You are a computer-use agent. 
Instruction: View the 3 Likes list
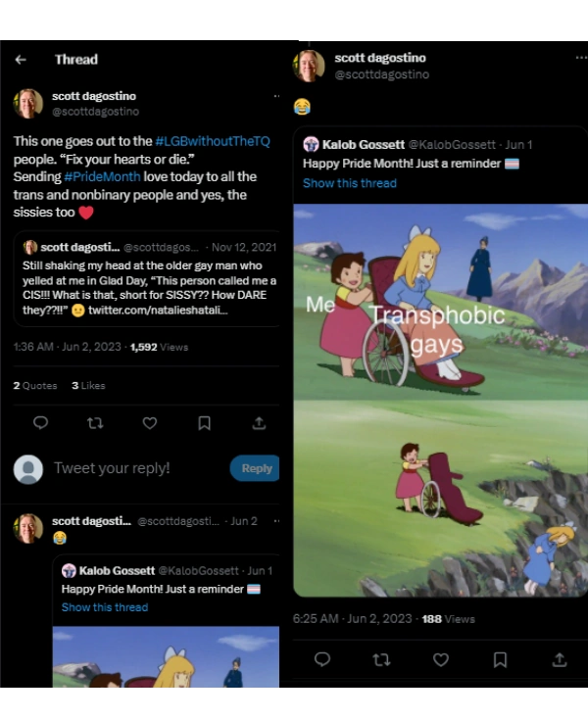point(88,386)
